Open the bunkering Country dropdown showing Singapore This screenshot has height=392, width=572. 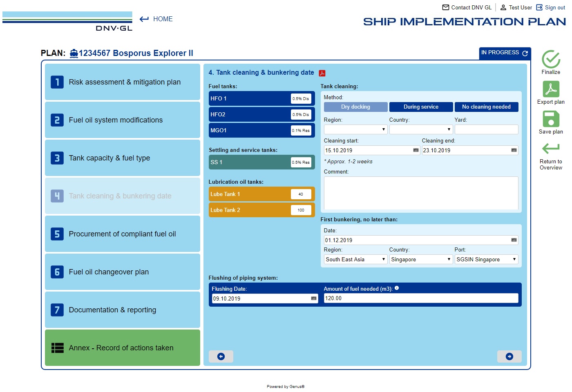click(x=421, y=259)
